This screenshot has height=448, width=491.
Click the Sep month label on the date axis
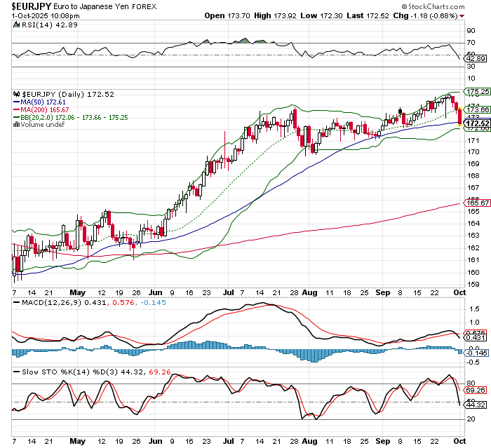[383, 291]
